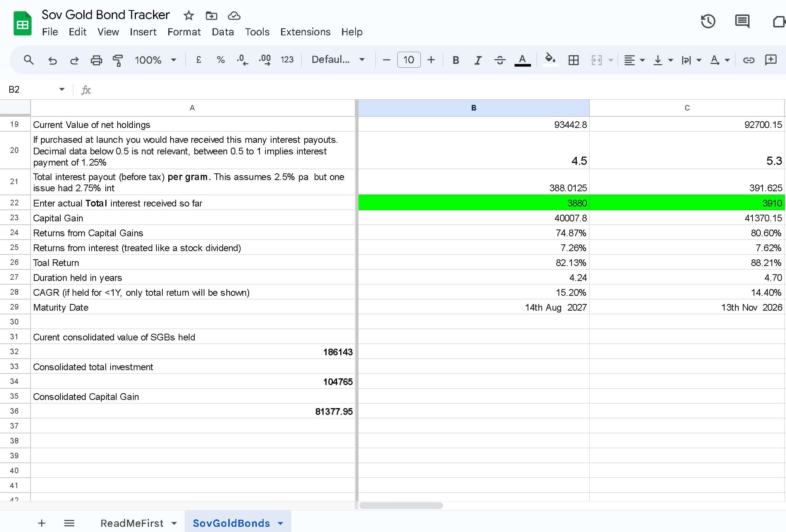Switch to the ReadMeFirst sheet
This screenshot has height=532, width=786.
(132, 523)
